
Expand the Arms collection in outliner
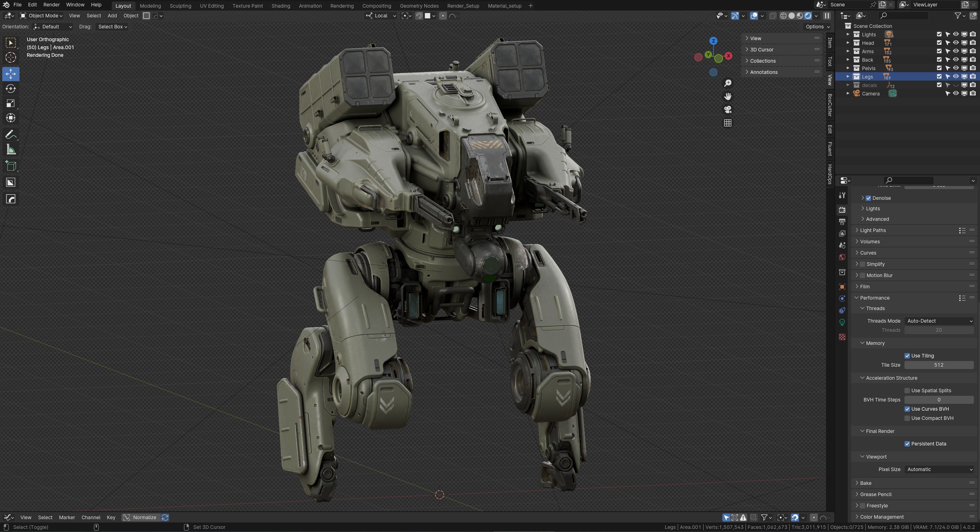point(847,51)
